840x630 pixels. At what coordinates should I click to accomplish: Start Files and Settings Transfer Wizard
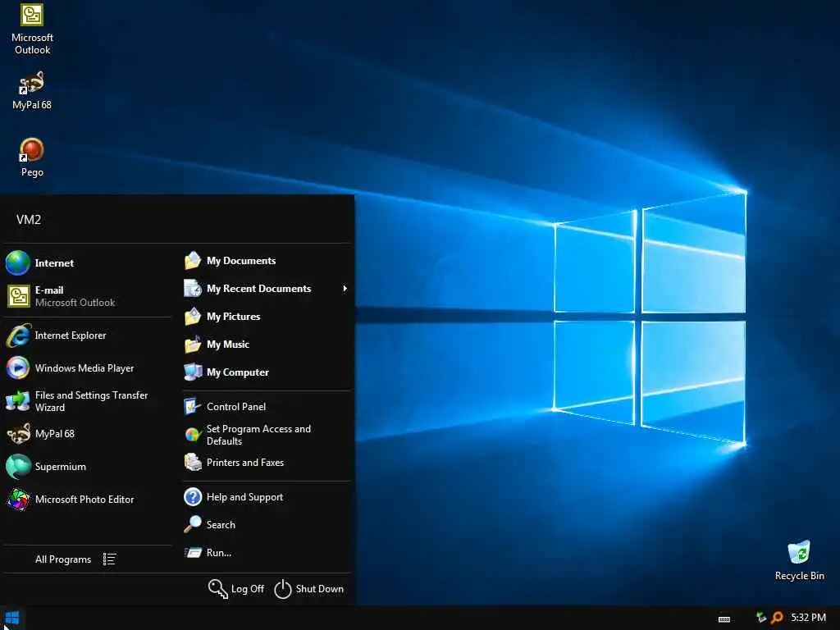(87, 401)
